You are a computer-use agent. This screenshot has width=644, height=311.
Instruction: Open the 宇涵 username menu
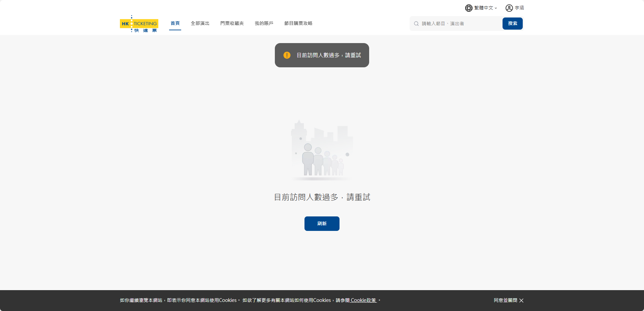pyautogui.click(x=519, y=8)
